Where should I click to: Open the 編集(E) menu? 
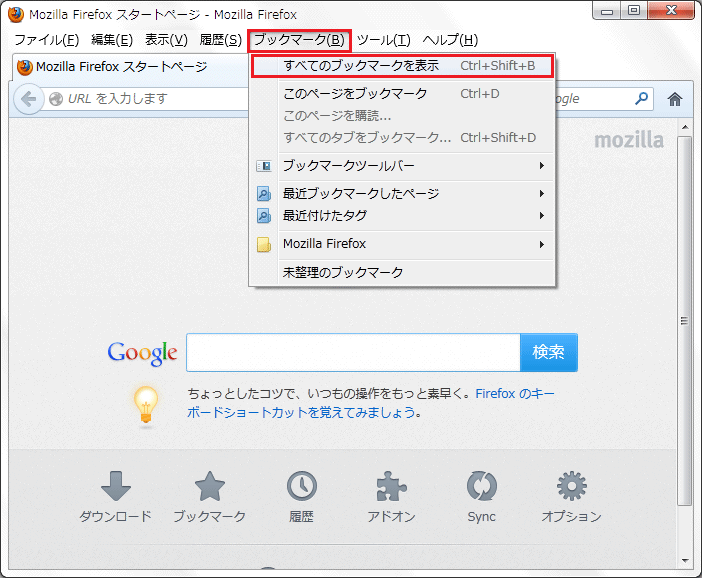point(112,40)
